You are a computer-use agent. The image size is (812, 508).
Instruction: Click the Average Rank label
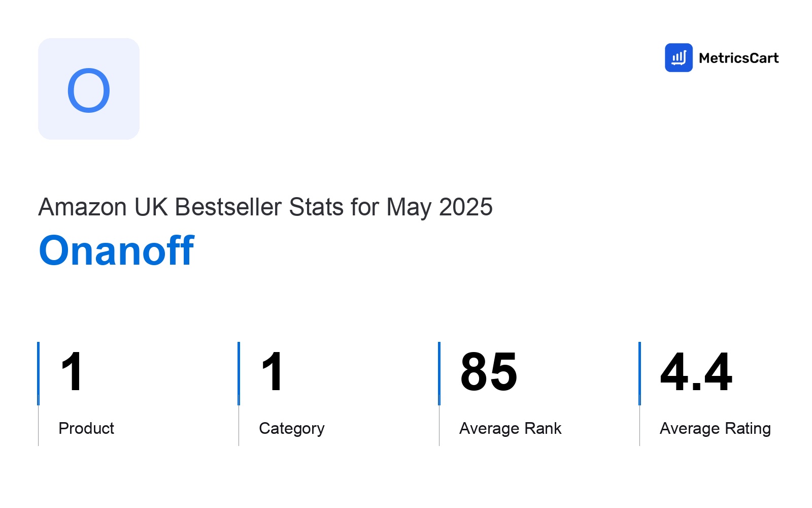pos(511,429)
